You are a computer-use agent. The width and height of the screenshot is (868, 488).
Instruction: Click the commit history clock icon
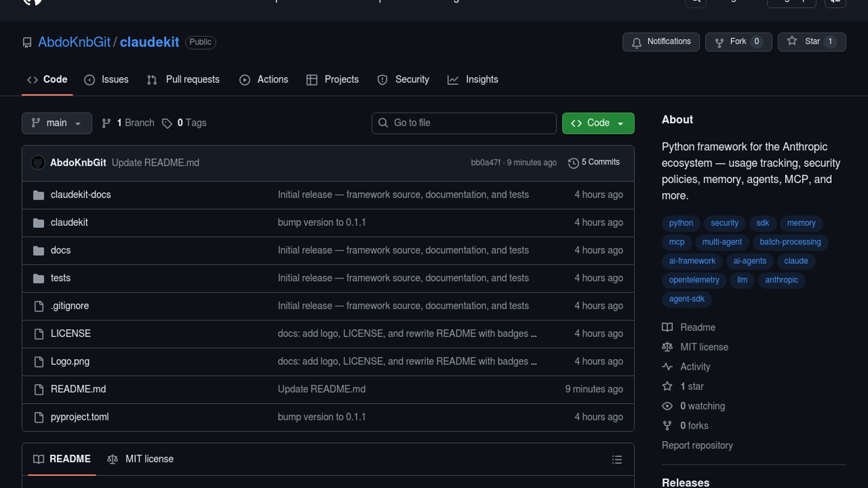click(573, 163)
